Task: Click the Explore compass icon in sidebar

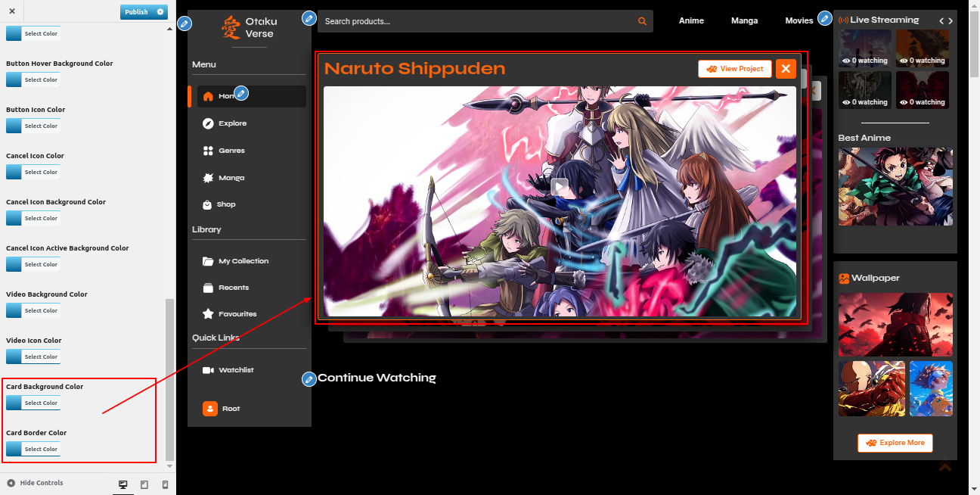Action: click(x=208, y=123)
